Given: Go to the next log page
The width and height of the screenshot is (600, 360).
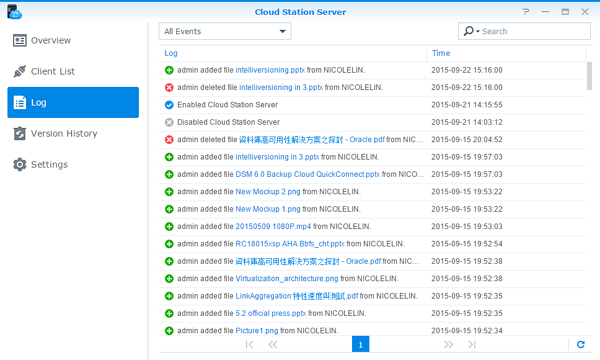Looking at the screenshot, I should pyautogui.click(x=448, y=344).
